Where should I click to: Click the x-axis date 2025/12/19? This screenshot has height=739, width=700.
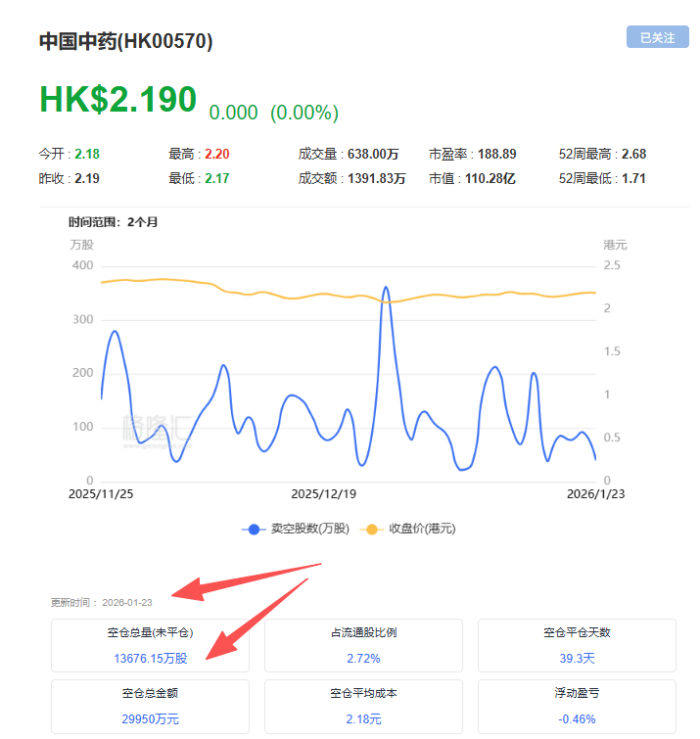(x=323, y=494)
